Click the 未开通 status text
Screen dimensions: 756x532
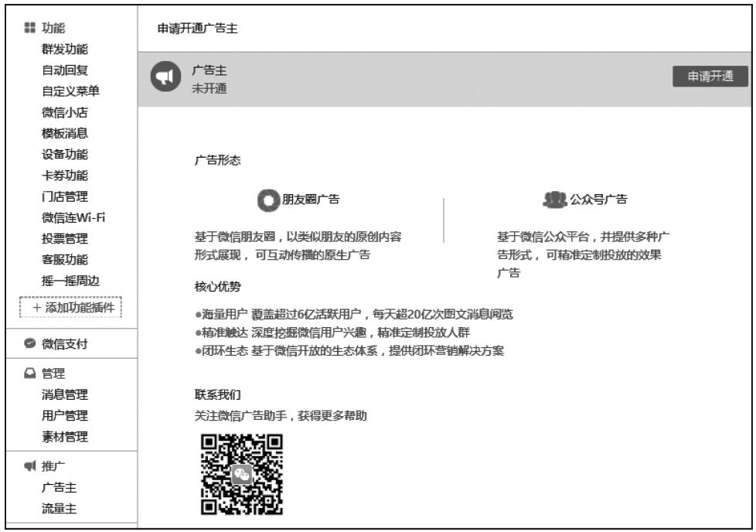[x=209, y=89]
